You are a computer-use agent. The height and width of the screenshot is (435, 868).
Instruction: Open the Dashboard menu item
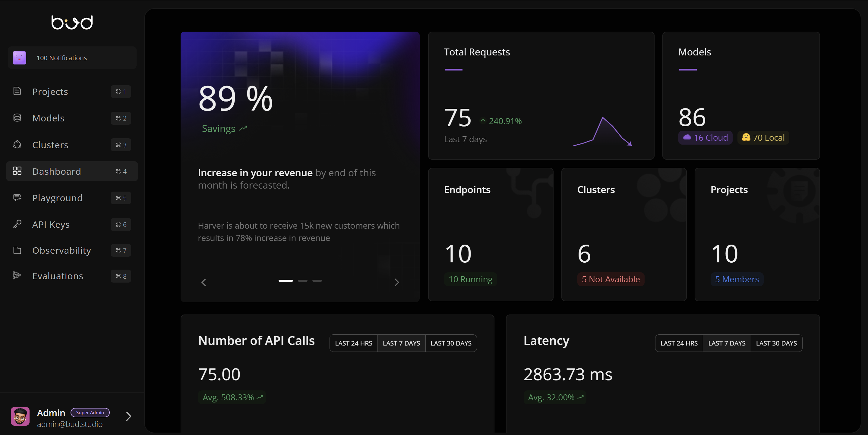click(57, 171)
